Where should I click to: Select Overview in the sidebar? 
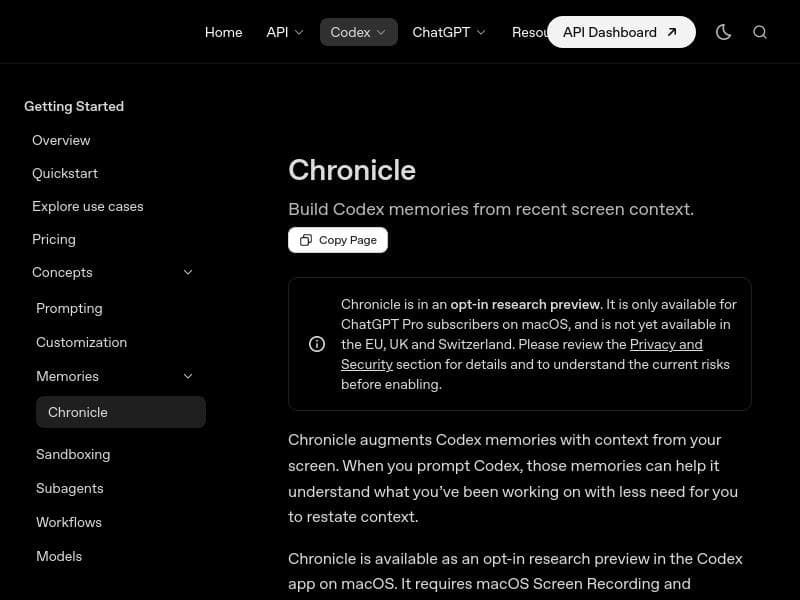(61, 140)
